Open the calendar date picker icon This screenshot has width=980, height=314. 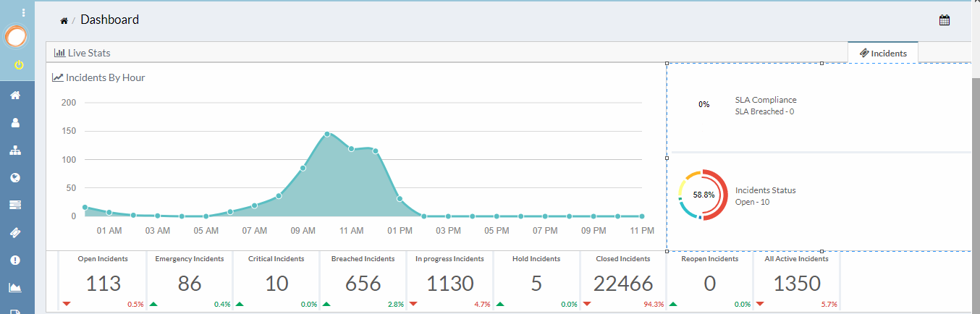(944, 20)
